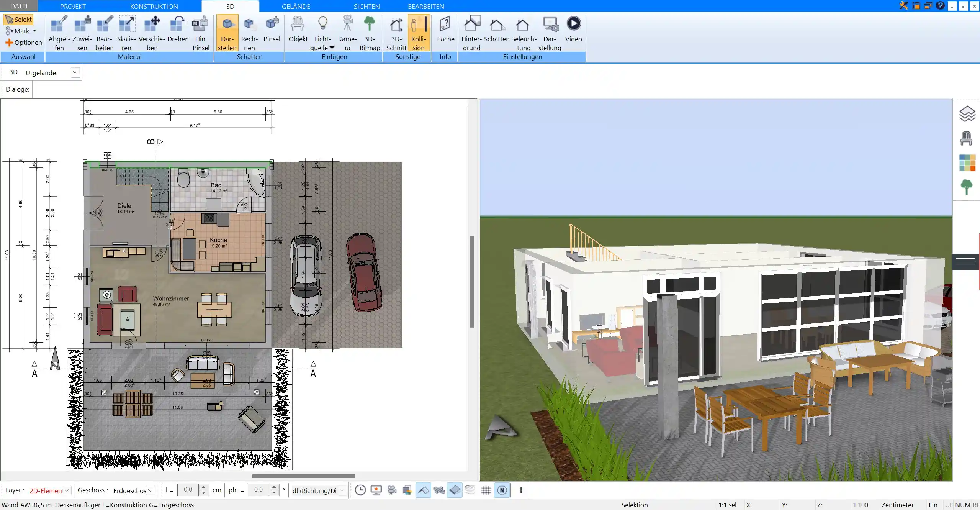Click the tools wrench icon in title bar
Image resolution: width=980 pixels, height=510 pixels.
tap(904, 6)
